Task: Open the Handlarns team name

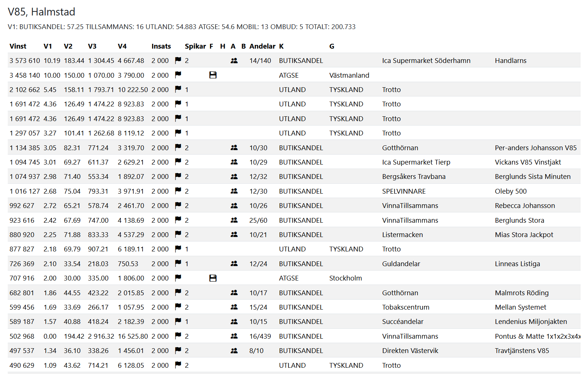Action: pyautogui.click(x=510, y=60)
